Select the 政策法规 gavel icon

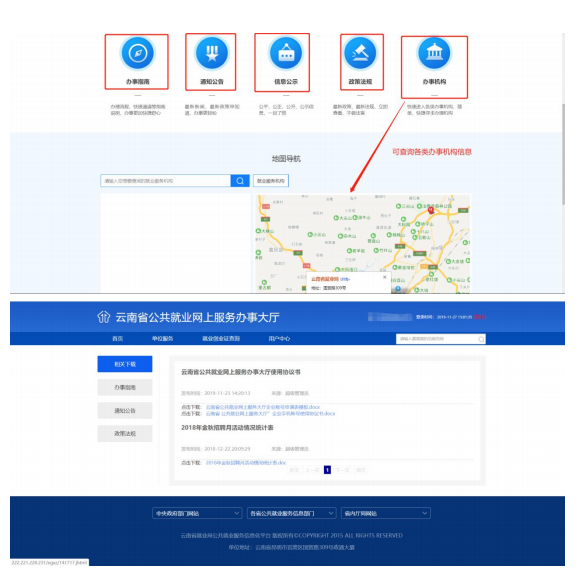pos(360,53)
